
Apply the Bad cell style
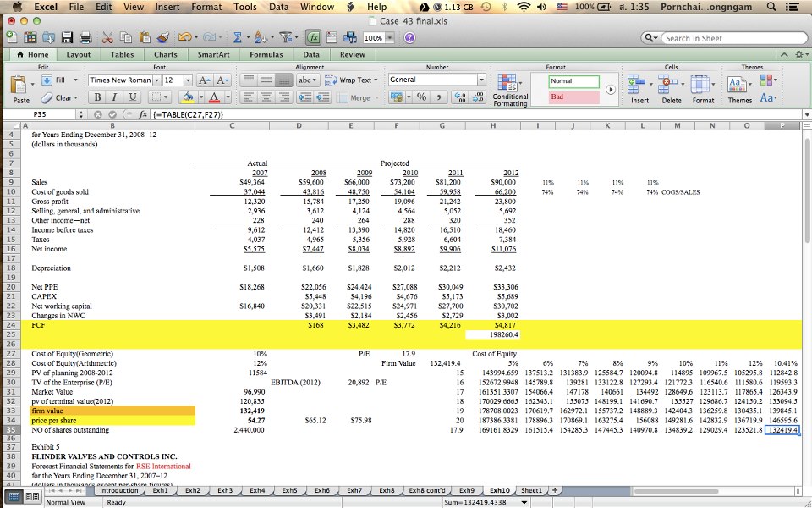tap(573, 97)
